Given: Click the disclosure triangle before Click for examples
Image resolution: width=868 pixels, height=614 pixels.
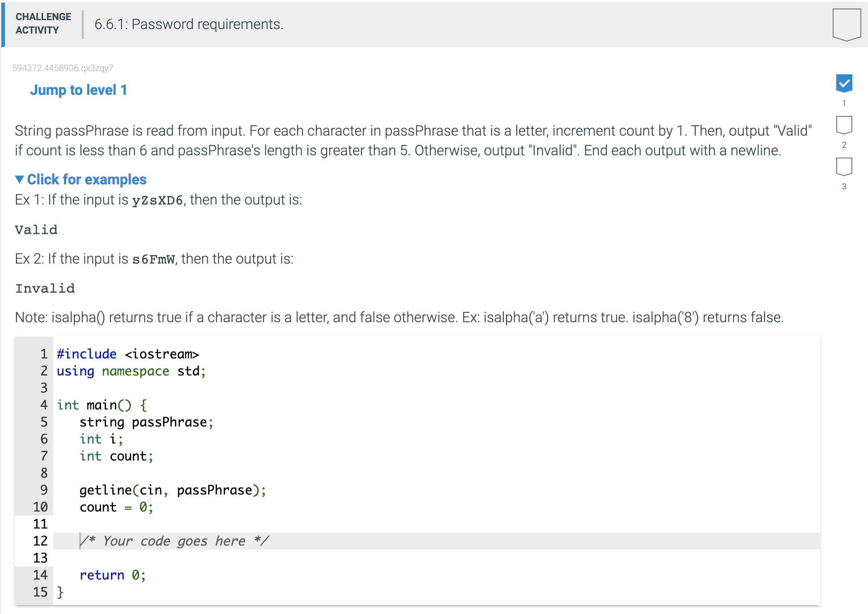Looking at the screenshot, I should pos(20,179).
